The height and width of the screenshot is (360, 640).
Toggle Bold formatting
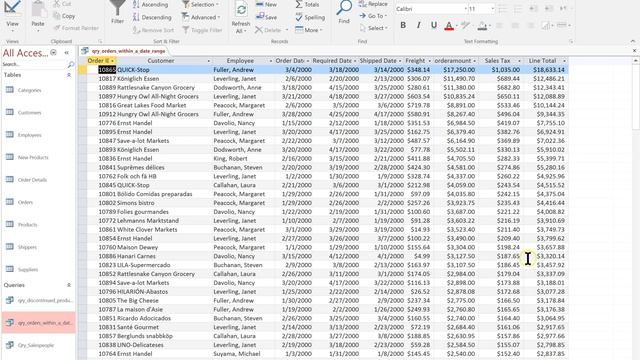(403, 25)
